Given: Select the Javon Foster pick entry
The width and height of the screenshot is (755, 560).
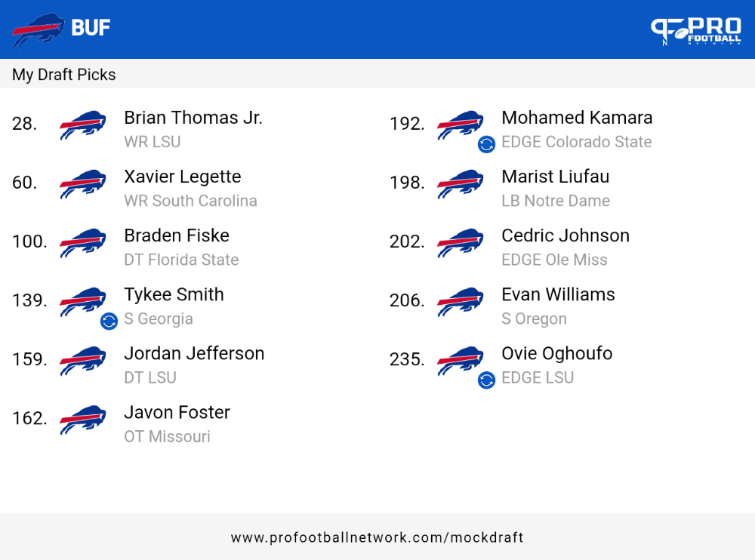Looking at the screenshot, I should point(122,424).
